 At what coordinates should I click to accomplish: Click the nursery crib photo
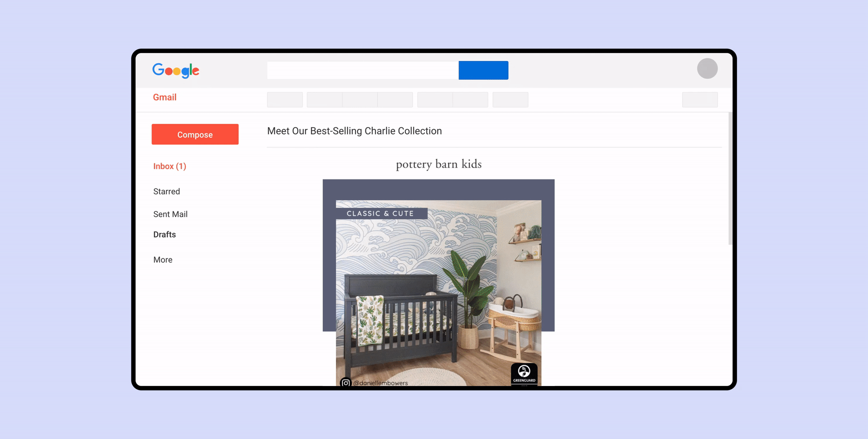(x=438, y=293)
